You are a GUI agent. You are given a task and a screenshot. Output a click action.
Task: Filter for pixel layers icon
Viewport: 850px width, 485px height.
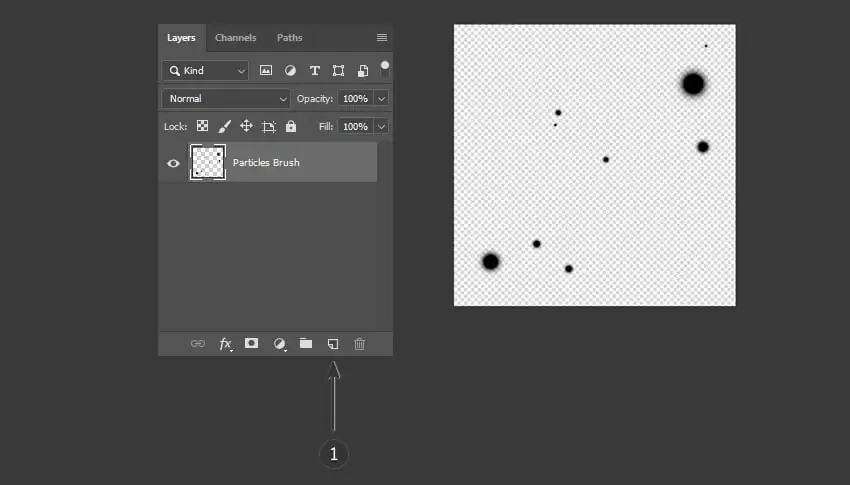pos(266,70)
